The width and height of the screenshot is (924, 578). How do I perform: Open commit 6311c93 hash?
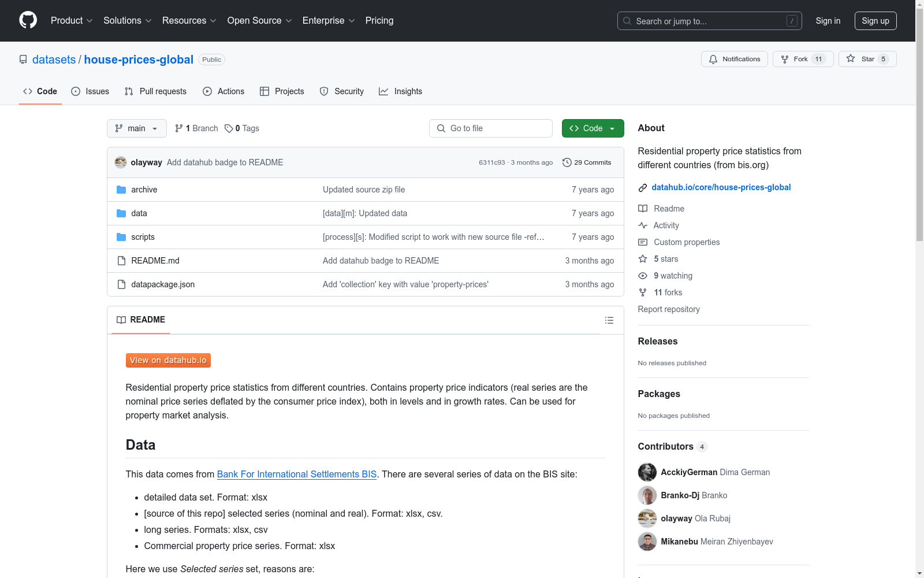click(491, 162)
